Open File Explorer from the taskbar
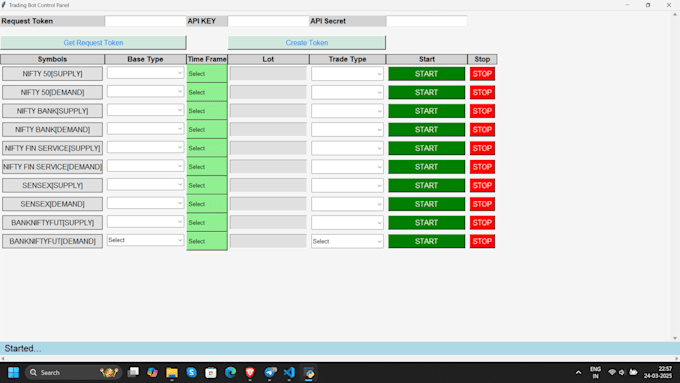The height and width of the screenshot is (383, 680). [172, 373]
